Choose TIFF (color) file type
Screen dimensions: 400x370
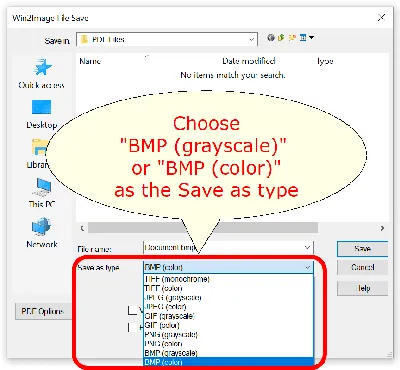coord(228,288)
